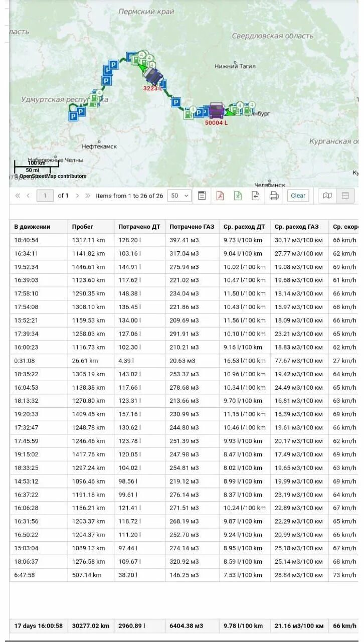Click the file export arrow icon
The width and height of the screenshot is (364, 642).
(256, 196)
